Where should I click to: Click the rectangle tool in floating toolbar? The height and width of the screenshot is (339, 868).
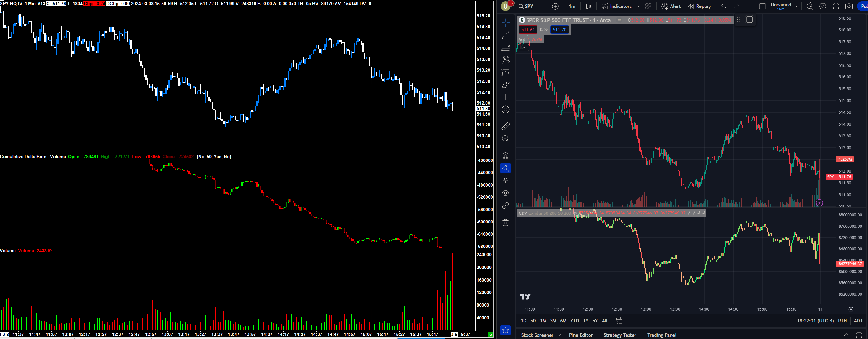(750, 20)
